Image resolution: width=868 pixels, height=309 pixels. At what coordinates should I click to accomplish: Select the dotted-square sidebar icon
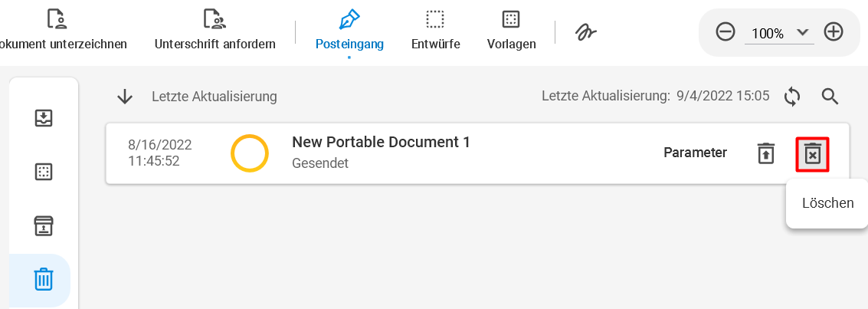click(x=44, y=173)
